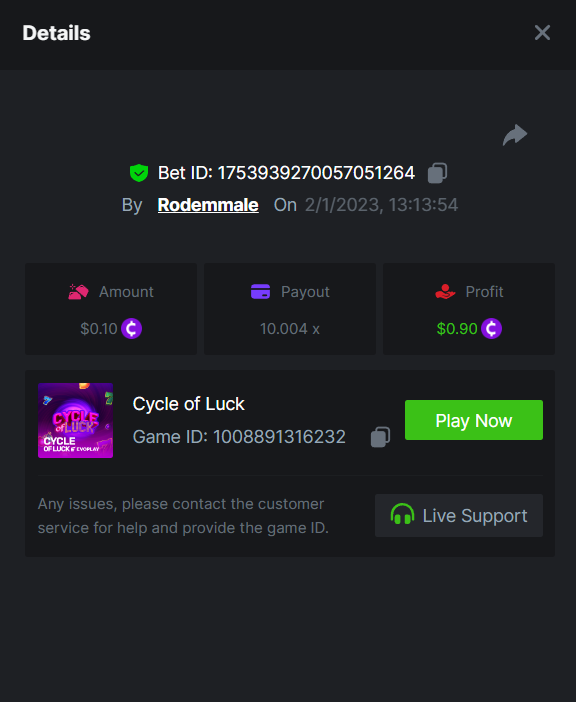Copy the Bet ID number

pos(437,173)
